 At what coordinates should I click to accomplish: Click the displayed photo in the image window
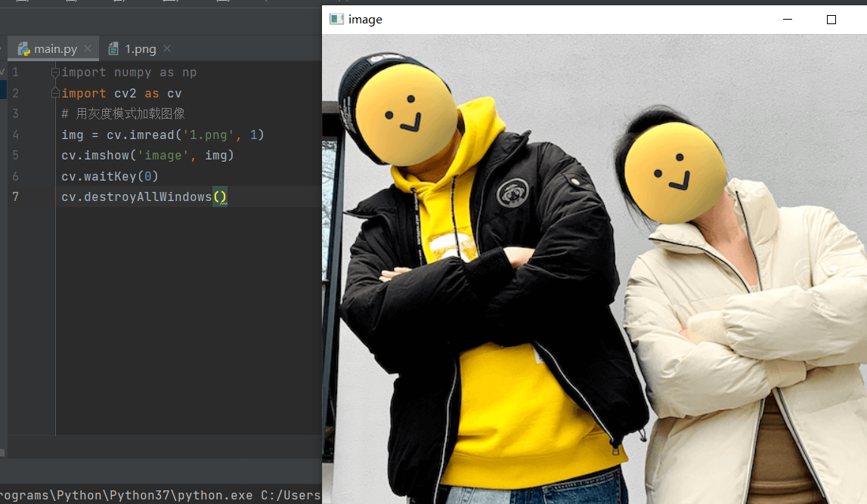594,269
